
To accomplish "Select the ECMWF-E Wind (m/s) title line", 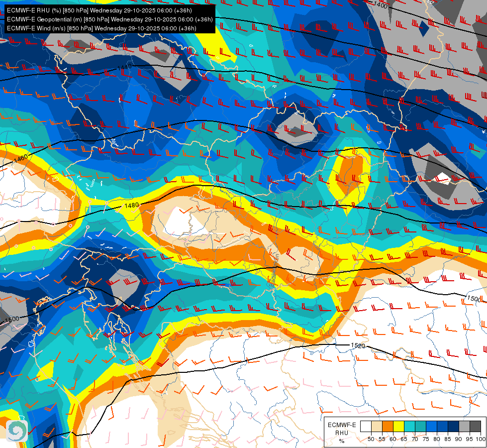I will (x=101, y=28).
